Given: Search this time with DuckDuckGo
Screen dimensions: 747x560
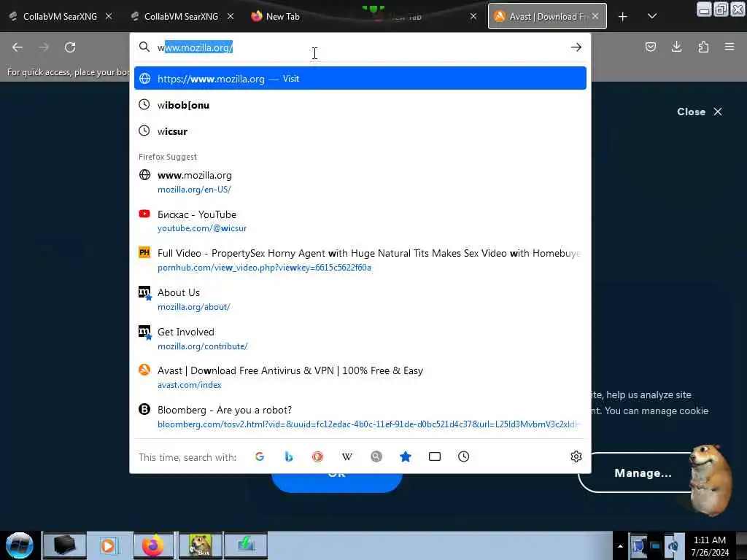Looking at the screenshot, I should tap(318, 456).
